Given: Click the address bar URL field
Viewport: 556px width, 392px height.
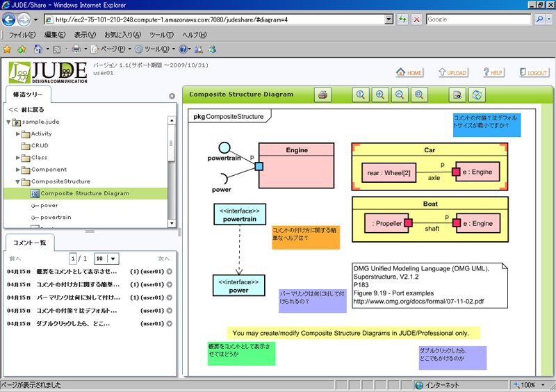Looking at the screenshot, I should tap(218, 19).
